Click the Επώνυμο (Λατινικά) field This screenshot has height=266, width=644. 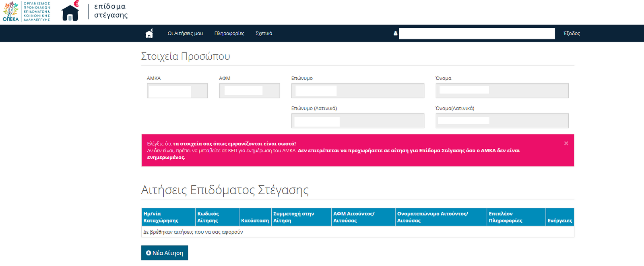[x=357, y=121]
